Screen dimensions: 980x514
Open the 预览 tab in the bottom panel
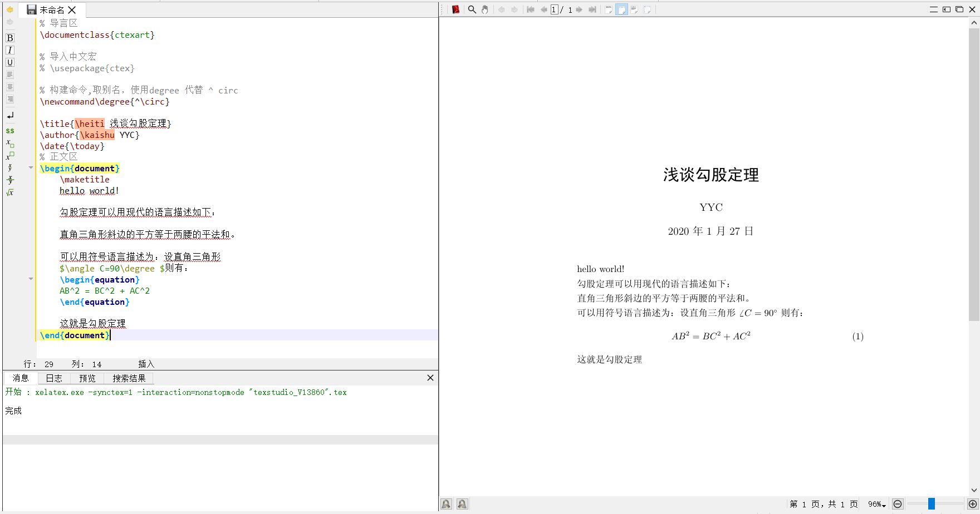coord(87,378)
